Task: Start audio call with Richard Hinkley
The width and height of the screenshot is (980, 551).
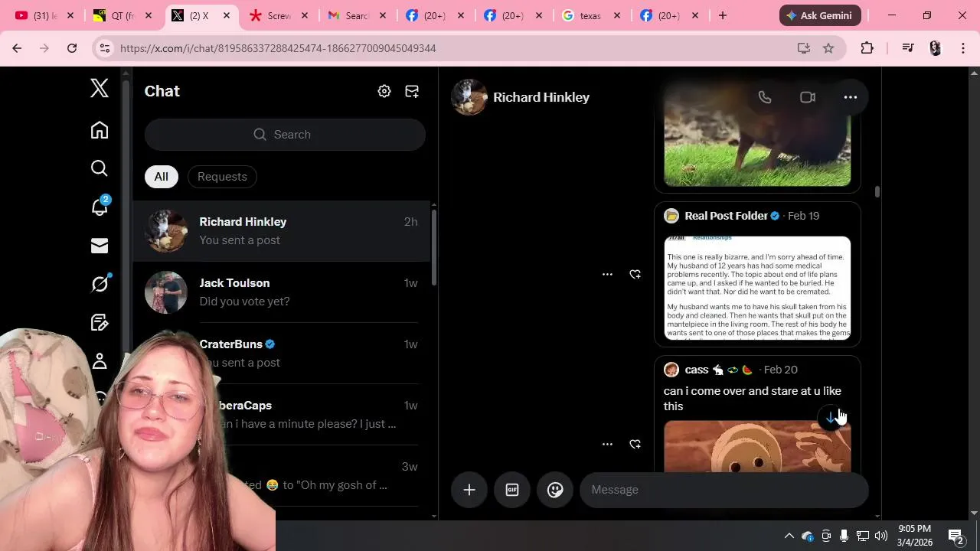Action: click(x=765, y=97)
